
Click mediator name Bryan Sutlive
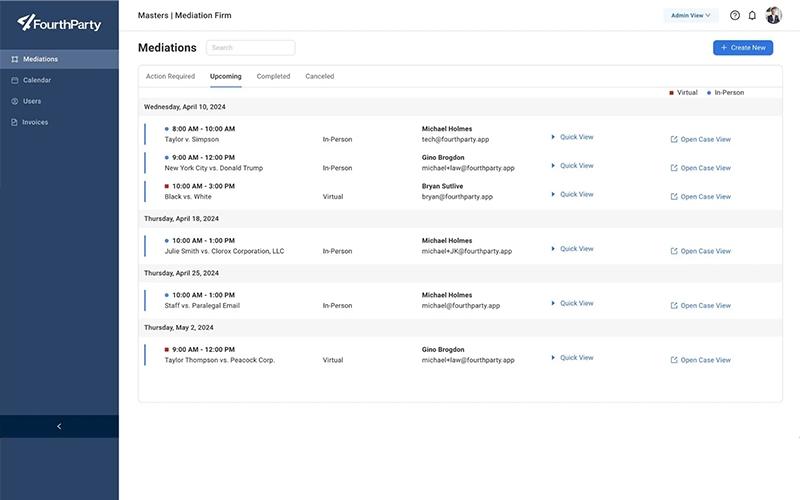(x=442, y=186)
